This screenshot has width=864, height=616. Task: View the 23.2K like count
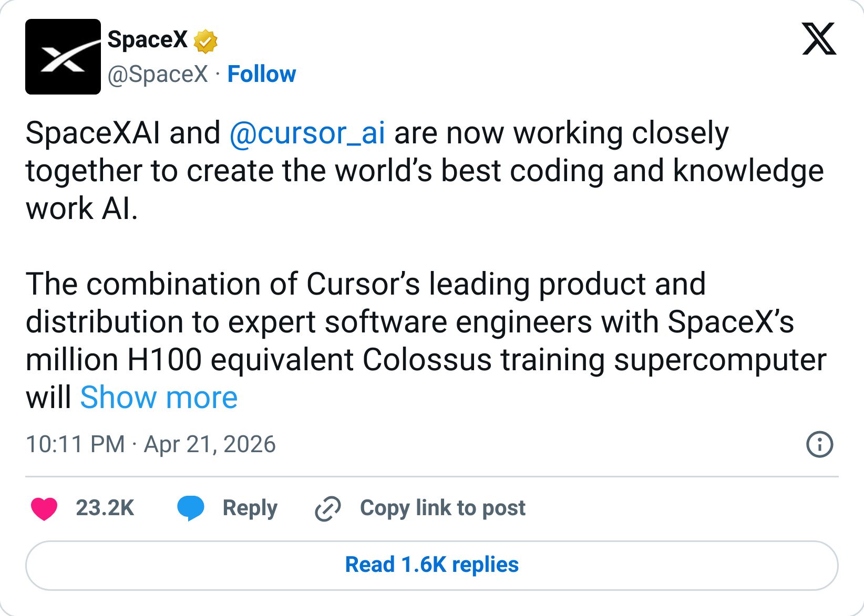coord(105,507)
